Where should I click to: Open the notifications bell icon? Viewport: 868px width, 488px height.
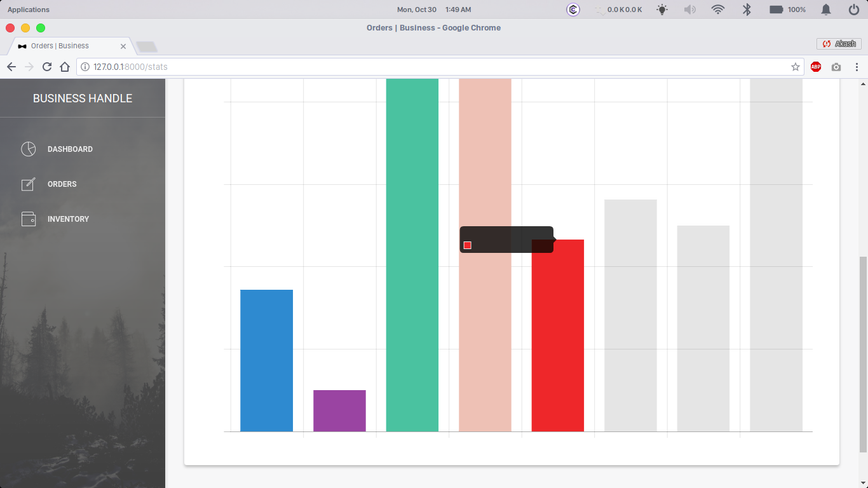pyautogui.click(x=826, y=10)
